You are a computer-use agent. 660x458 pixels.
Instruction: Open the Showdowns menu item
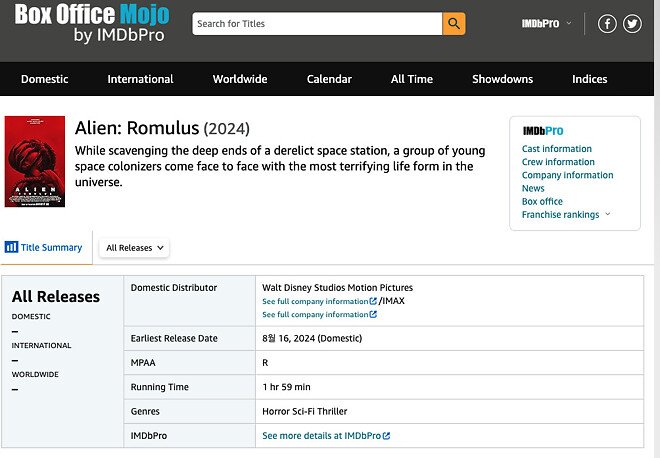[502, 79]
